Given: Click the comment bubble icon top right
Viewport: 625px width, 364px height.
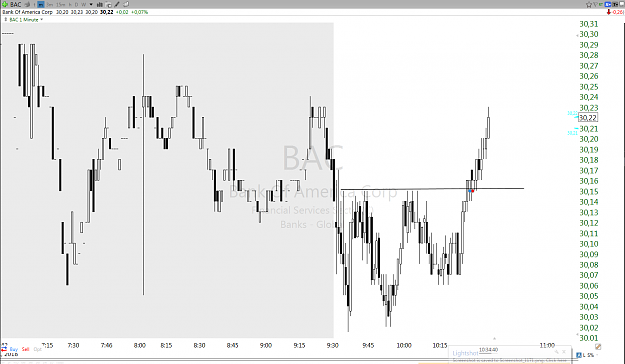Looking at the screenshot, I should [x=622, y=4].
